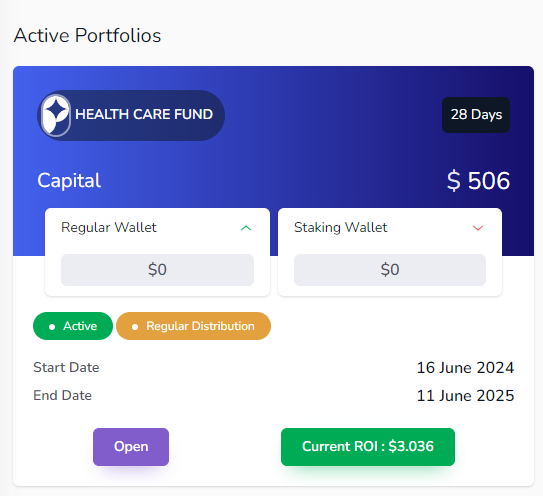This screenshot has height=496, width=543.
Task: Expand the Staking Wallet card
Action: [478, 228]
